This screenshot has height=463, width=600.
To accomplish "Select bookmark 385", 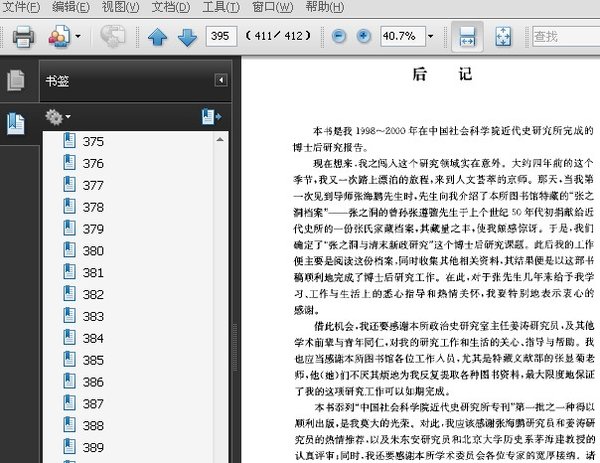I will [93, 360].
